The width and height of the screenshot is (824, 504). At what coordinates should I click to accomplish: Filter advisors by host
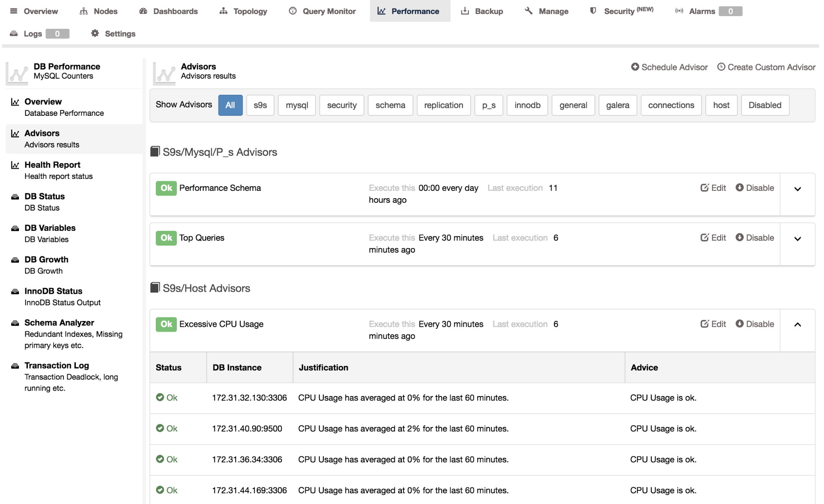(721, 105)
